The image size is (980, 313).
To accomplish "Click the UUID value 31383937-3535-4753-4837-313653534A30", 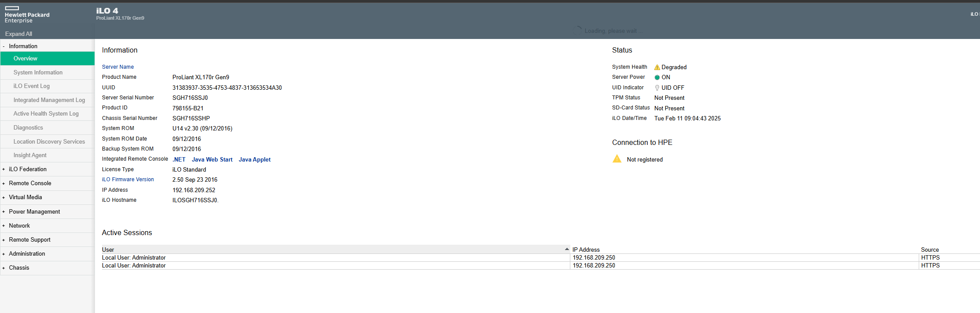I will (227, 88).
